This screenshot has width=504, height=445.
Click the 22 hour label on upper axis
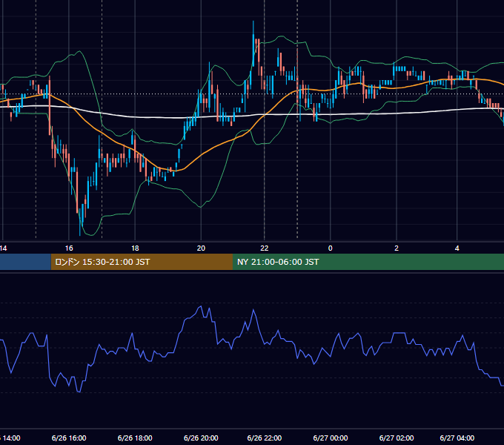tap(264, 248)
